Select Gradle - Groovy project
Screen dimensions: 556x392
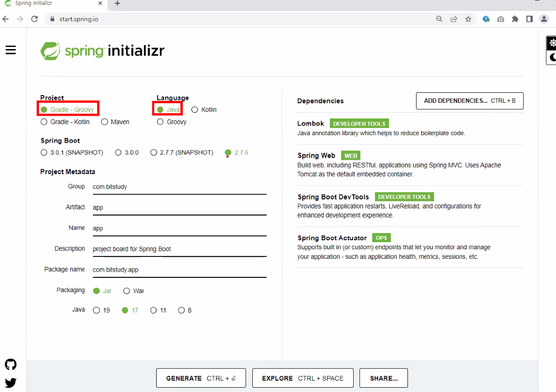(68, 110)
